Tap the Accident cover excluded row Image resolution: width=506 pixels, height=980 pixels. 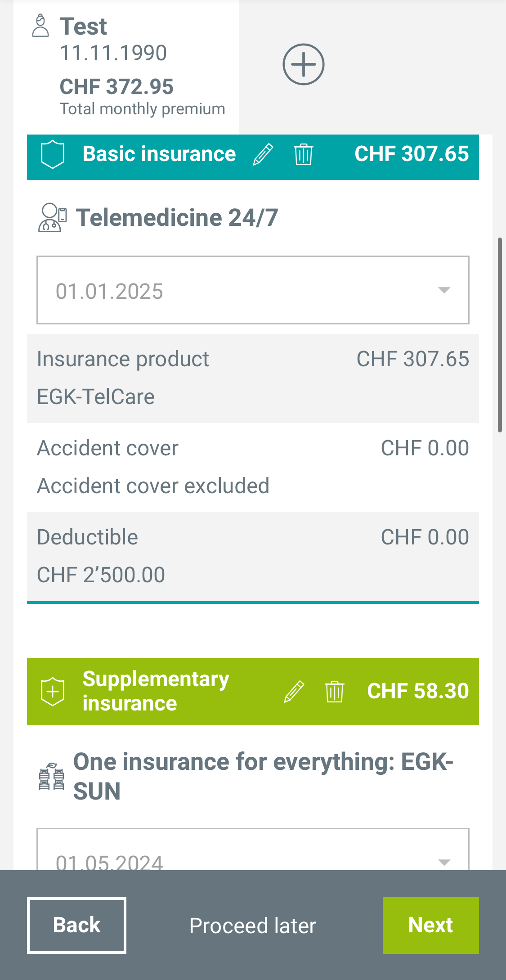(253, 467)
